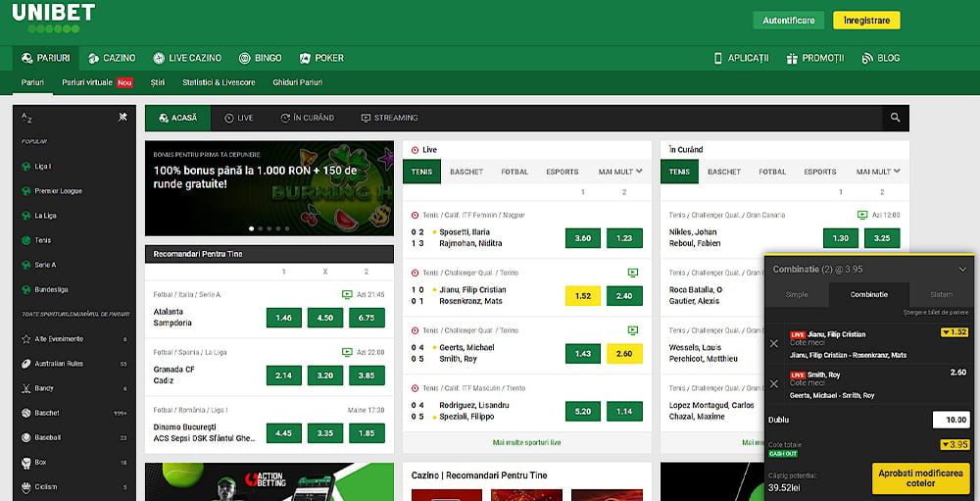Collapse the Combinatie bet slip chevron
This screenshot has width=980, height=501.
point(962,270)
